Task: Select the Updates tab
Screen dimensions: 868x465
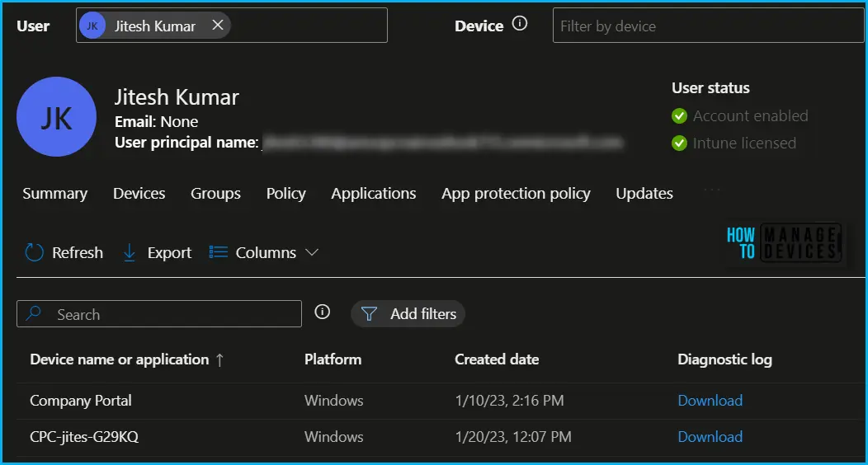Action: 644,194
